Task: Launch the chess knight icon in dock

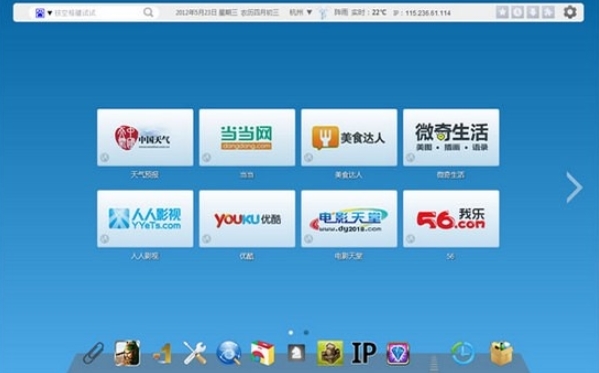Action: (296, 353)
